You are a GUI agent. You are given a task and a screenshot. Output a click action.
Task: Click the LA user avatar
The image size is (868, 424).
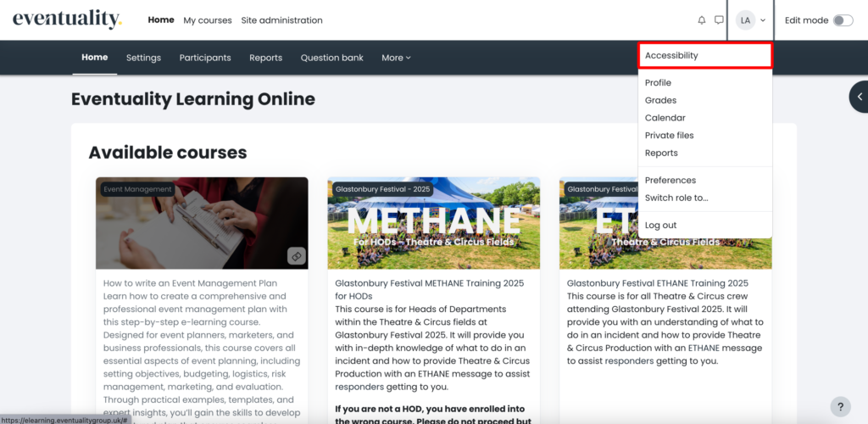click(746, 20)
